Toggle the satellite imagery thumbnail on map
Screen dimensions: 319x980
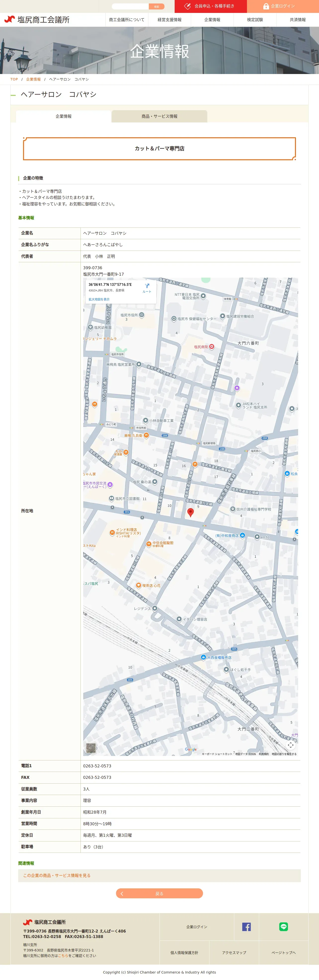point(91,748)
